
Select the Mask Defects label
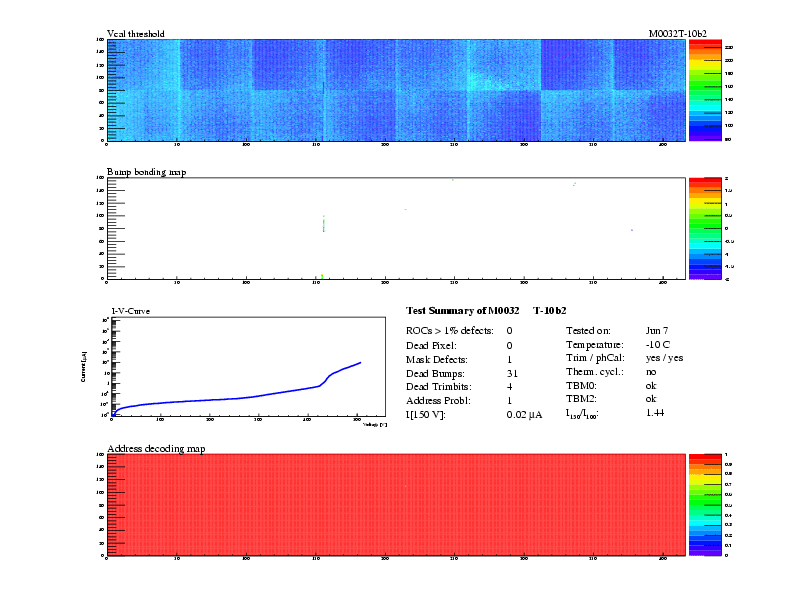point(438,358)
